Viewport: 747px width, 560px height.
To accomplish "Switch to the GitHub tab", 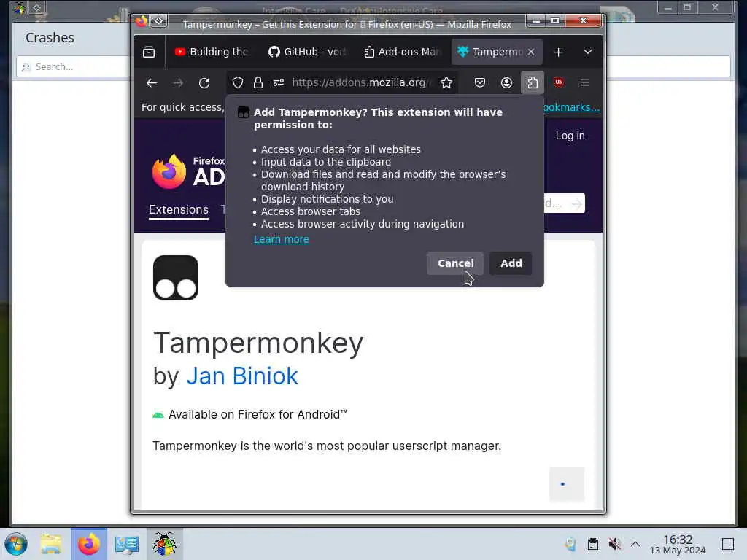I will (x=308, y=52).
